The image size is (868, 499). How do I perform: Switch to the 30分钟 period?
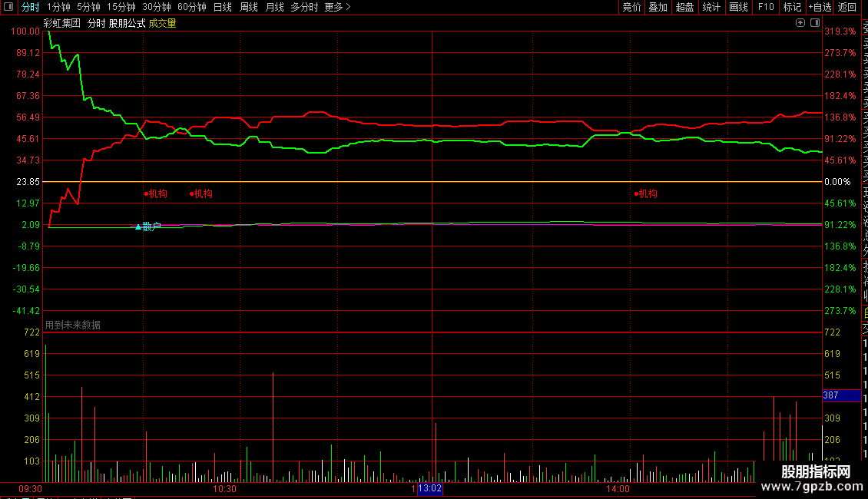tap(157, 7)
